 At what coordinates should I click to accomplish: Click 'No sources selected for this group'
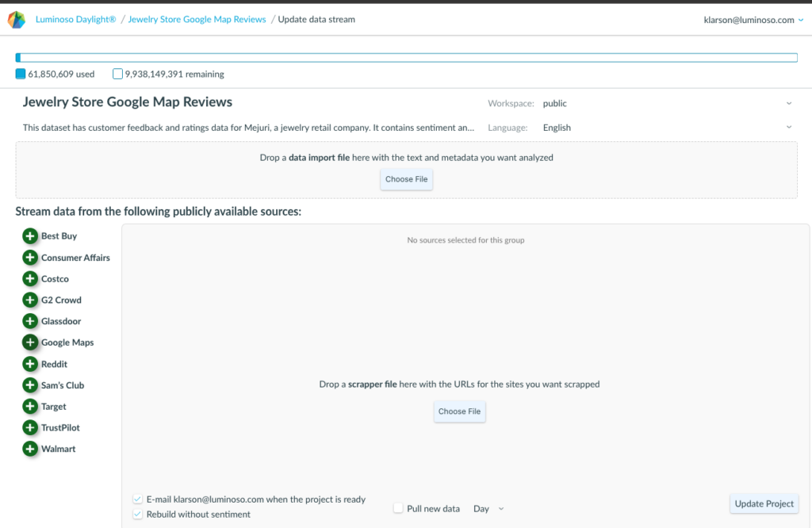(x=465, y=240)
